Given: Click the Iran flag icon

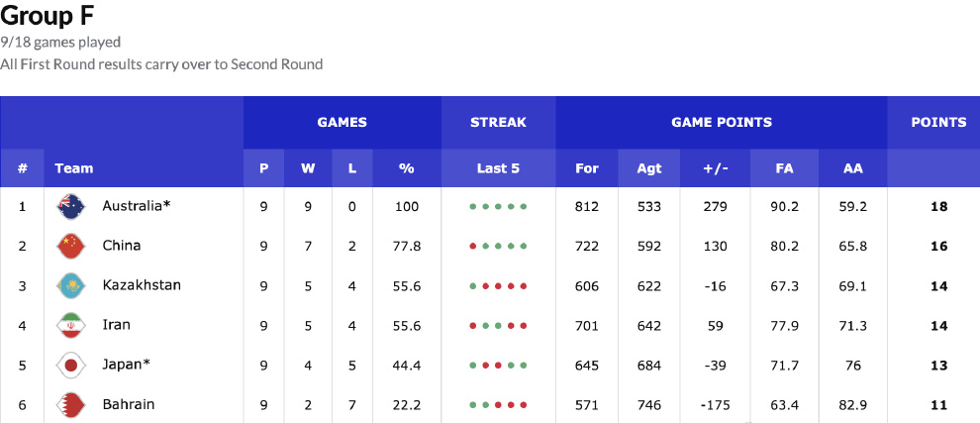Looking at the screenshot, I should pyautogui.click(x=70, y=325).
